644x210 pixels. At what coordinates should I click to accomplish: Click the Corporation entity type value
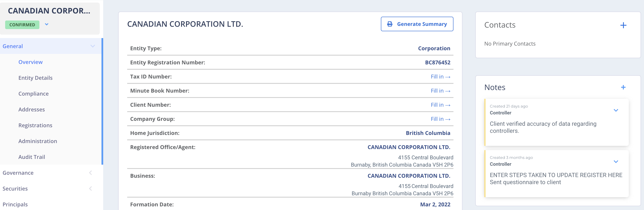click(x=434, y=49)
